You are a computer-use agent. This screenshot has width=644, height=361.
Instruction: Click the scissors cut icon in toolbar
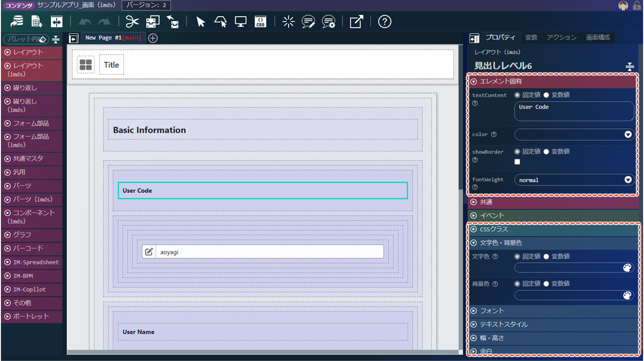coord(132,22)
